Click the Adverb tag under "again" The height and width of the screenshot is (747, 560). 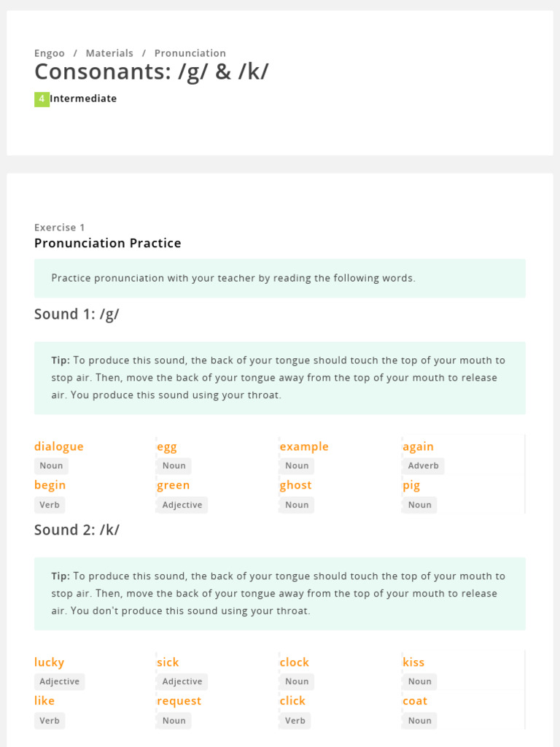point(423,465)
